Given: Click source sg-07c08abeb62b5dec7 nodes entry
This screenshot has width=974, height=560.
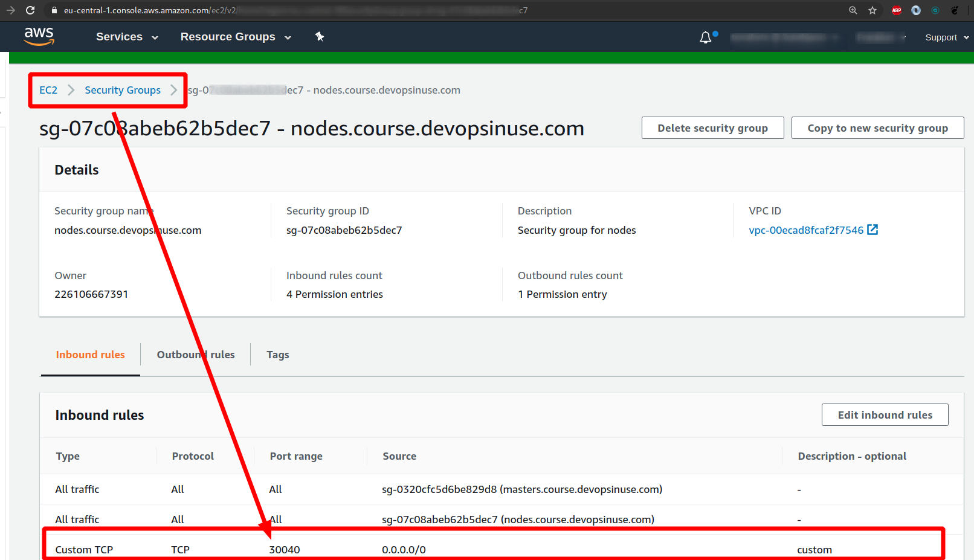Looking at the screenshot, I should (x=518, y=520).
